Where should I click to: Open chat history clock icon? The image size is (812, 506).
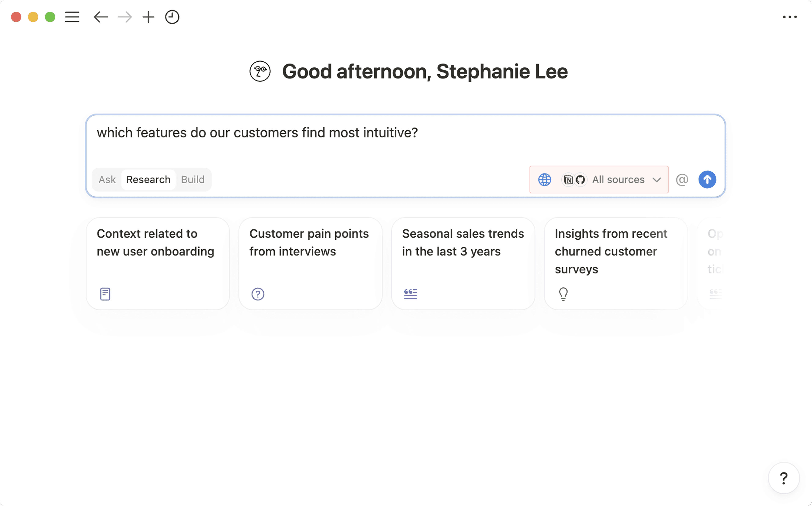(x=172, y=17)
